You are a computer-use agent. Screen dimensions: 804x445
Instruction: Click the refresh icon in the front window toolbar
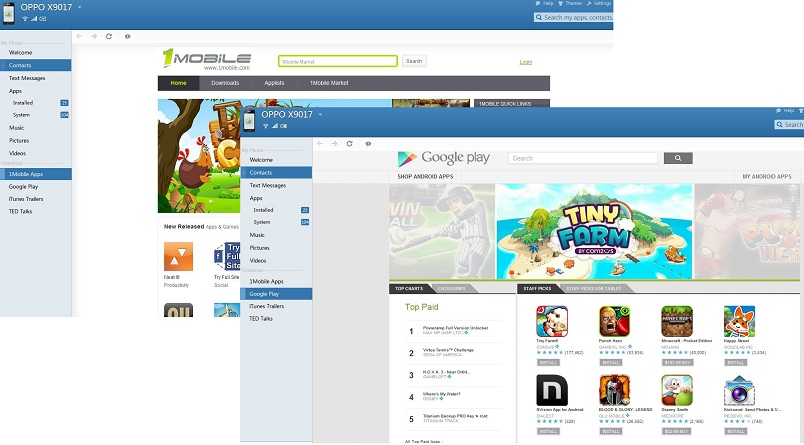350,144
